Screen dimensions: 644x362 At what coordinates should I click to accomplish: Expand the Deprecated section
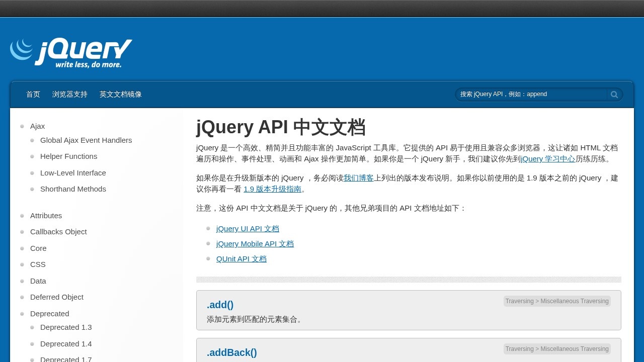click(49, 313)
